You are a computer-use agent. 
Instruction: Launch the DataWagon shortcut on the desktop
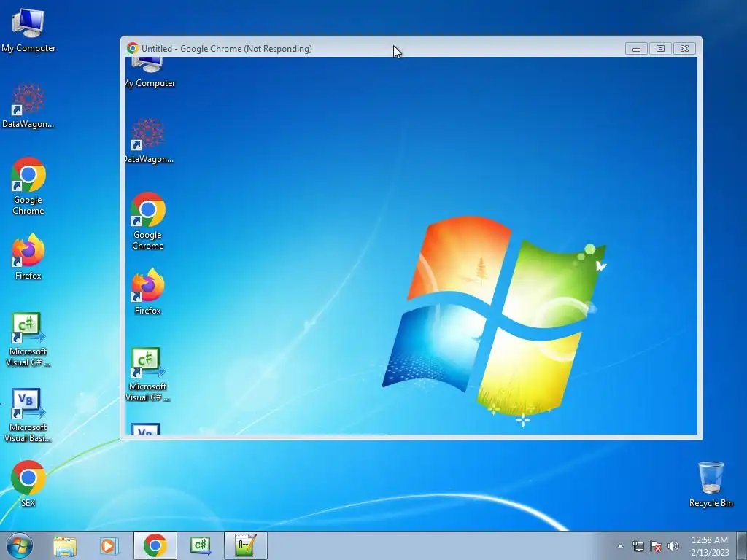click(28, 106)
